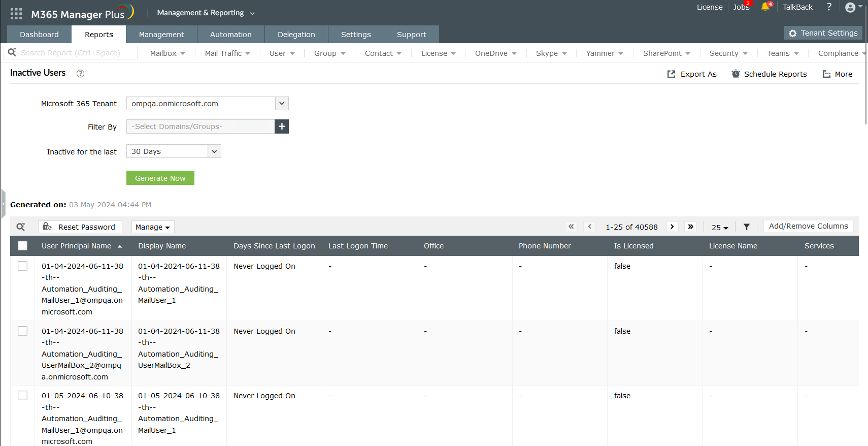Click the Select Domains/Groups filter field

point(201,126)
